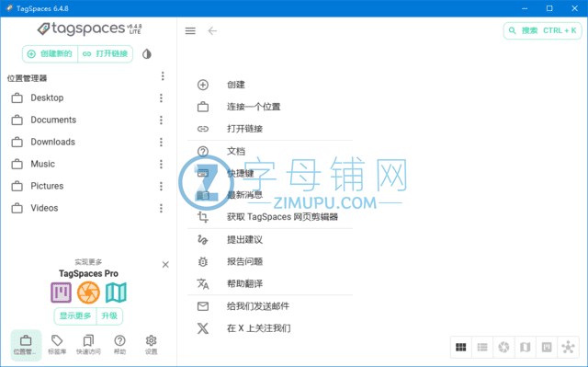Go back with the left arrow

pyautogui.click(x=212, y=30)
